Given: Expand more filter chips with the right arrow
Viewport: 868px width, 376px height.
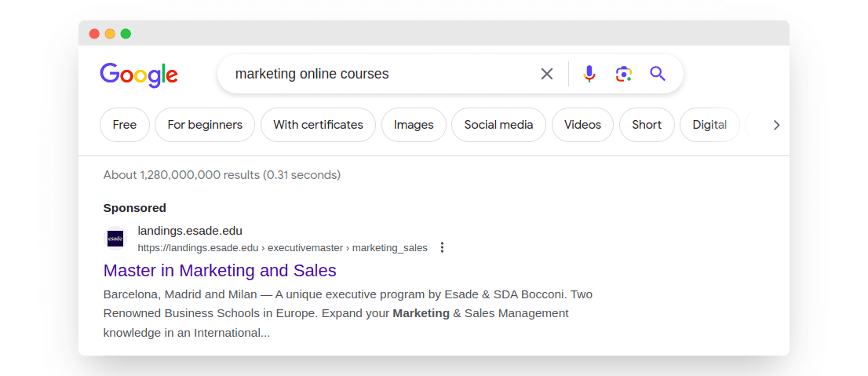Looking at the screenshot, I should point(776,125).
